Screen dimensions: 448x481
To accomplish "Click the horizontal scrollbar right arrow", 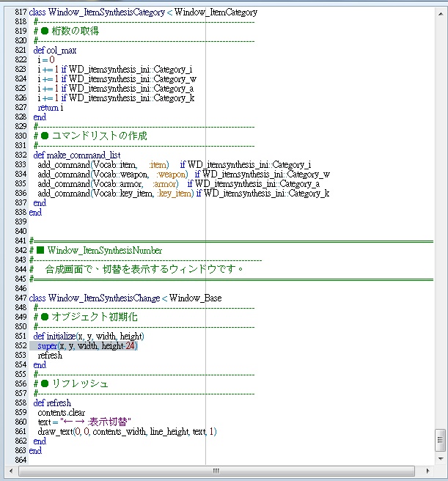I will click(427, 471).
